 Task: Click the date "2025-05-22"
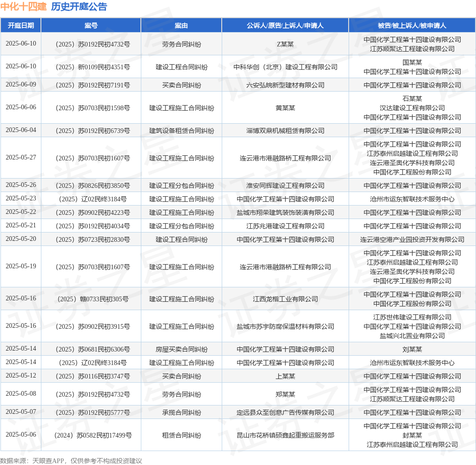pyautogui.click(x=20, y=212)
